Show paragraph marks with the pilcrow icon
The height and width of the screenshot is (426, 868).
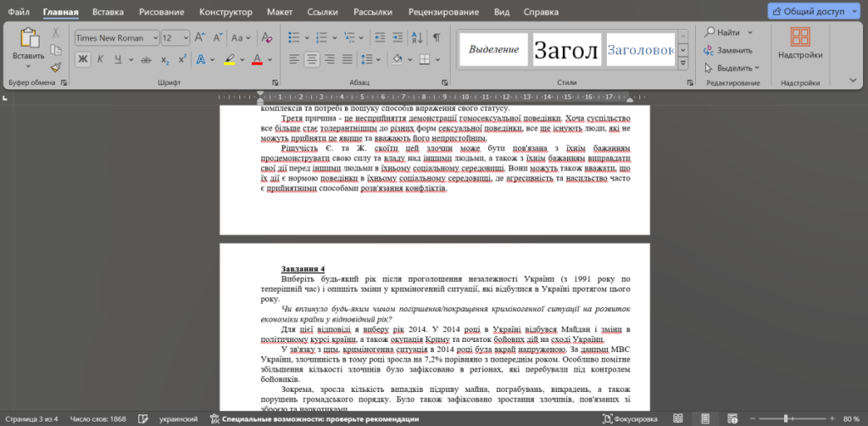[437, 37]
